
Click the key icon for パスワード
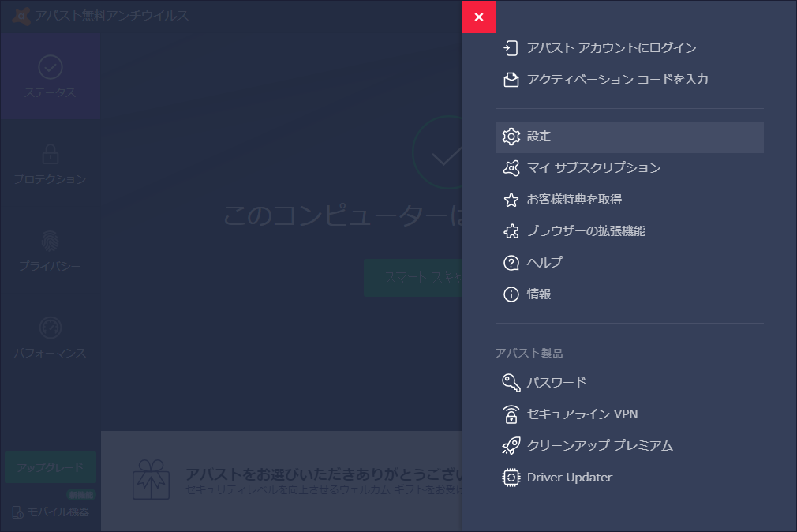(511, 383)
